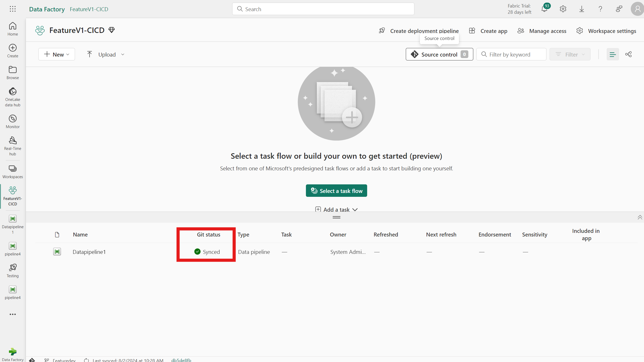The height and width of the screenshot is (362, 644).
Task: Click Endorsement column header
Action: 495,234
